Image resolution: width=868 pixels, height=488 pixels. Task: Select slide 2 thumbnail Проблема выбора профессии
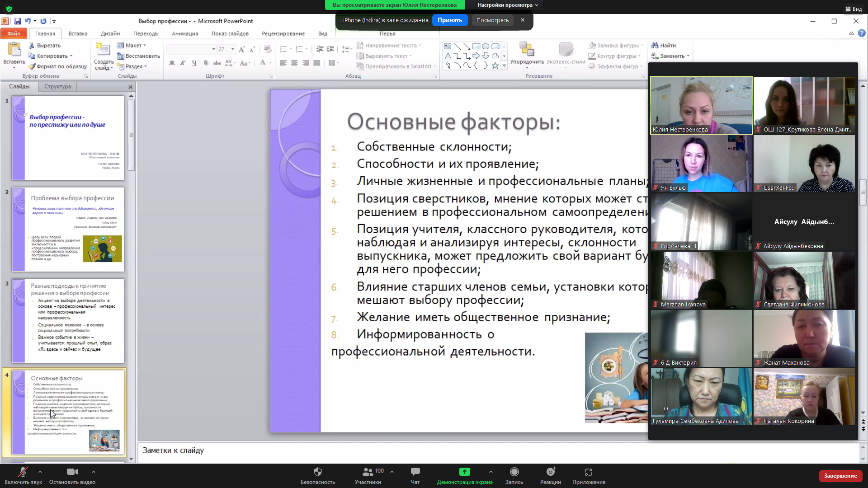68,229
